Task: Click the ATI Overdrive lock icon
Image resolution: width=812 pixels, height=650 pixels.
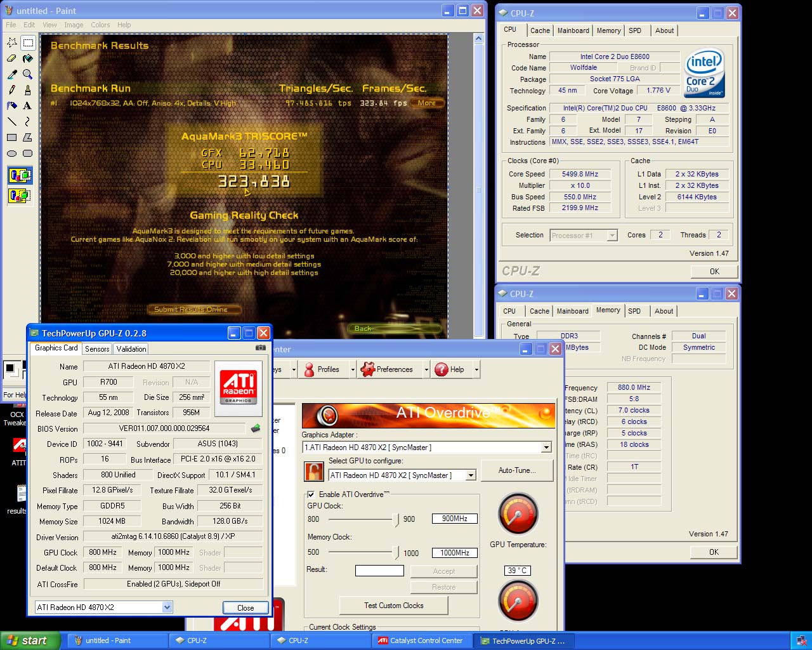Action: tap(314, 472)
